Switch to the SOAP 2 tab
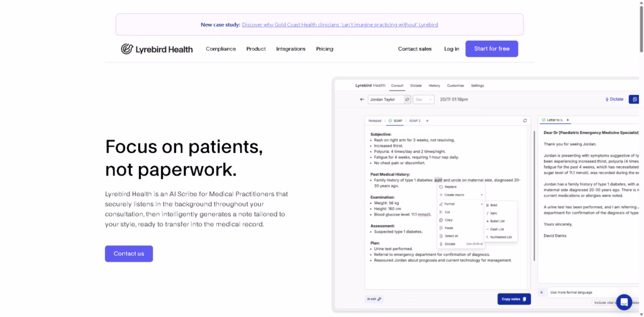644x317 pixels. click(x=414, y=120)
